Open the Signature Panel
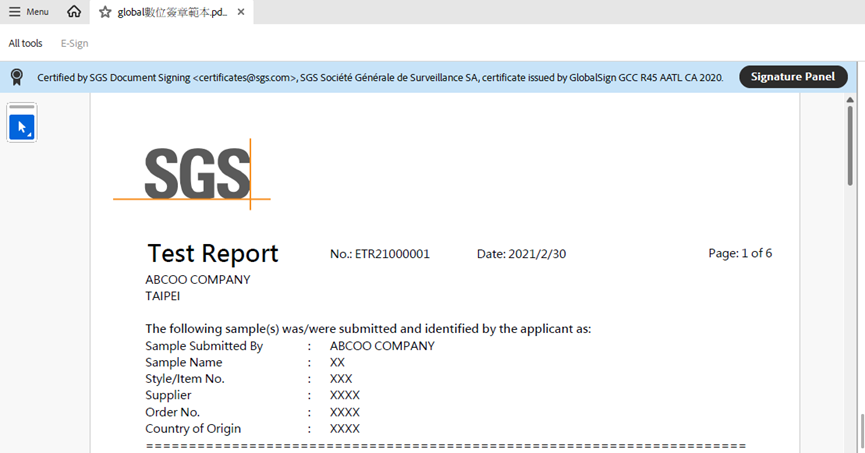Viewport: 865px width, 453px height. pyautogui.click(x=793, y=77)
